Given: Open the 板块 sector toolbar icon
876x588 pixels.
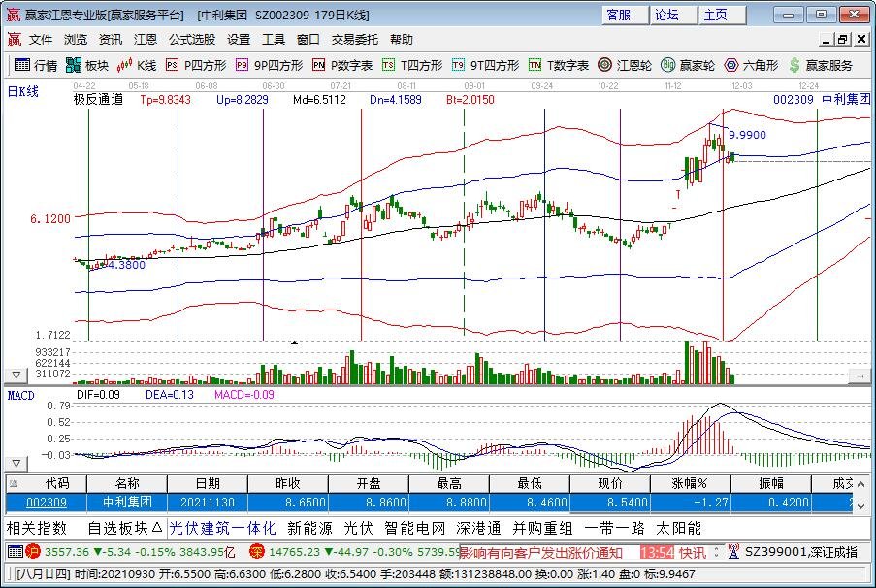Looking at the screenshot, I should pyautogui.click(x=74, y=65).
